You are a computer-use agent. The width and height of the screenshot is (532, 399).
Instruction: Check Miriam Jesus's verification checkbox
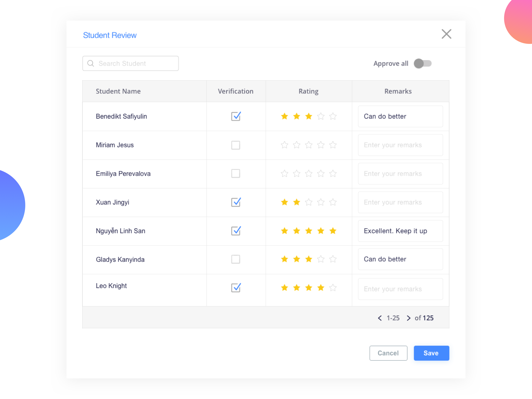(x=236, y=145)
